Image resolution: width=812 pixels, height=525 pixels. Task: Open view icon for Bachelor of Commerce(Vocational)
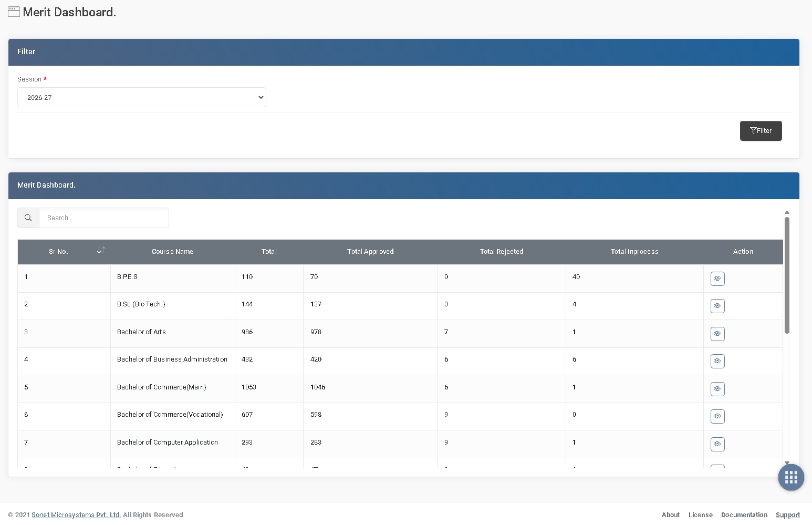pos(717,416)
